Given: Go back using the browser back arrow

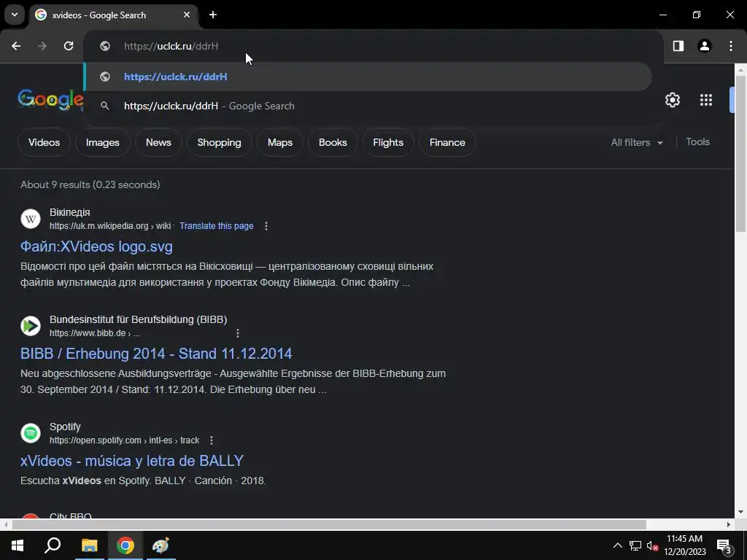Looking at the screenshot, I should click(16, 46).
